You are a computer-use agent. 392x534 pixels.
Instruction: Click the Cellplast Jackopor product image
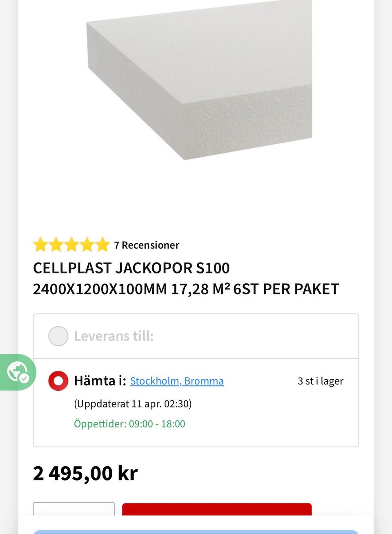pyautogui.click(x=199, y=82)
